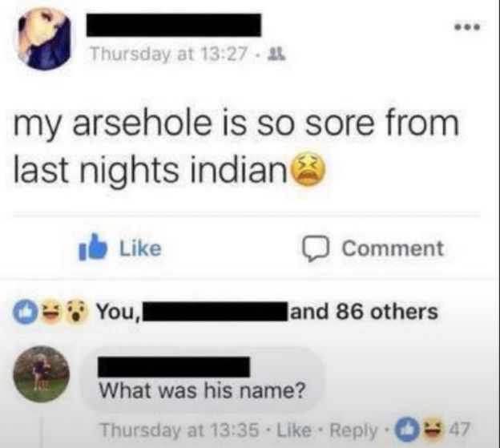
Task: Click the commenter's round profile picture
Action: [x=41, y=373]
